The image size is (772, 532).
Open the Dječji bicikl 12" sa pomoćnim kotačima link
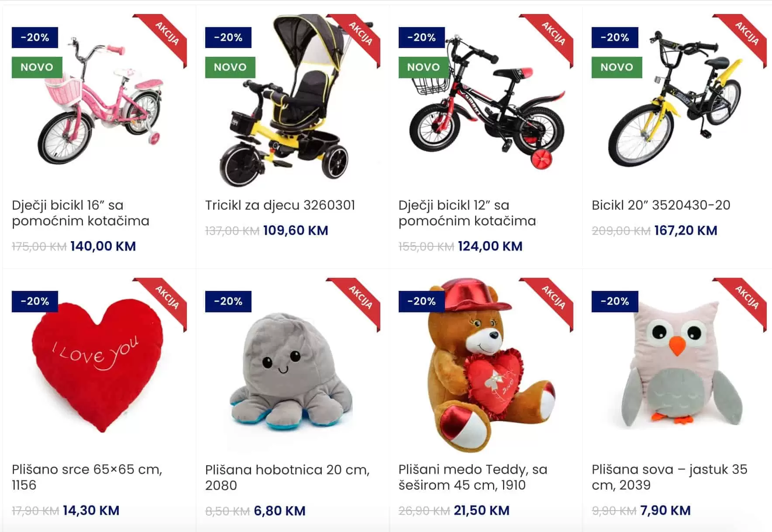(467, 213)
